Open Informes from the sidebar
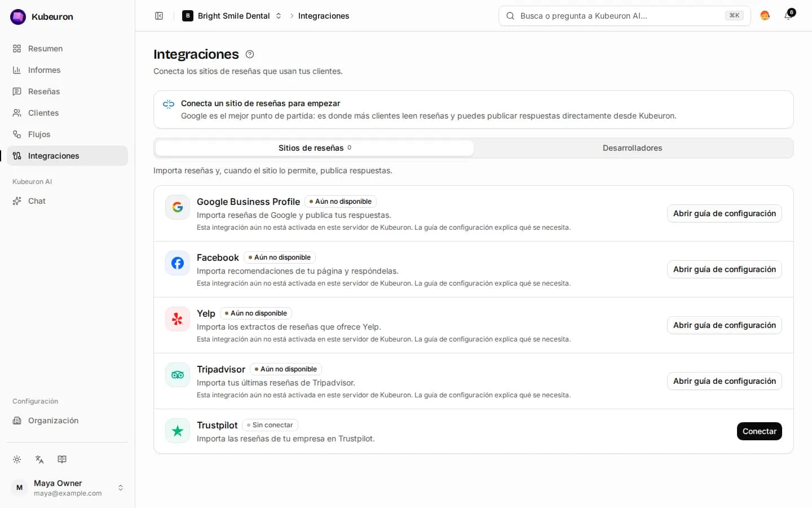The image size is (812, 508). click(68, 70)
